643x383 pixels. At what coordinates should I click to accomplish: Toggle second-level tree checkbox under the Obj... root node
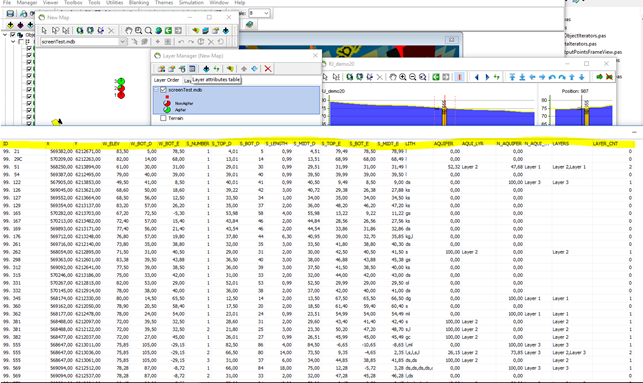coord(21,41)
